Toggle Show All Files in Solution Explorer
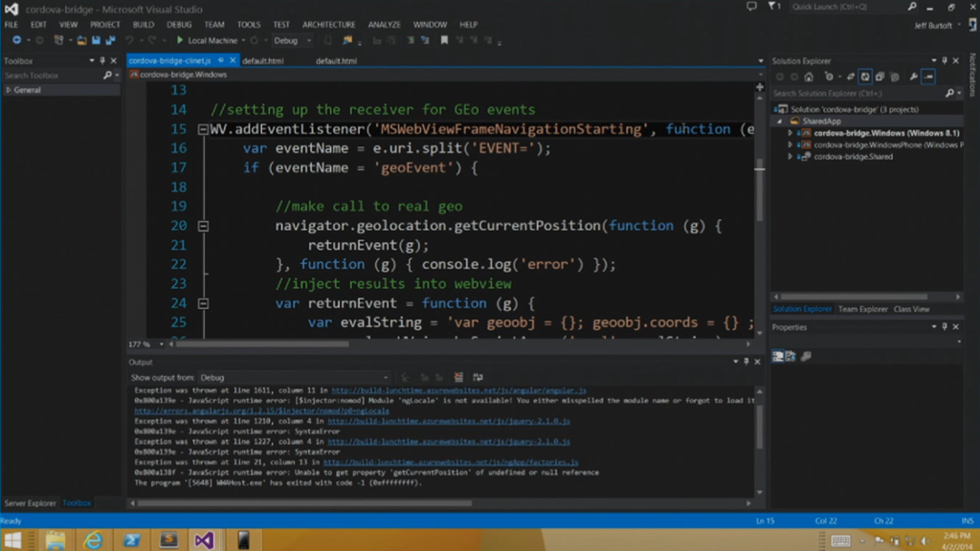Image resolution: width=980 pixels, height=551 pixels. point(895,77)
